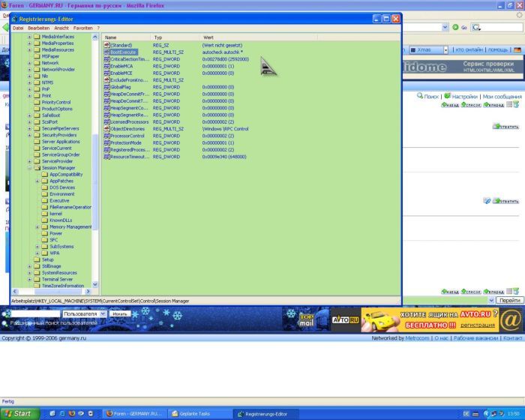This screenshot has height=420, width=525.
Task: Open the Favoriten menu
Action: [82, 28]
